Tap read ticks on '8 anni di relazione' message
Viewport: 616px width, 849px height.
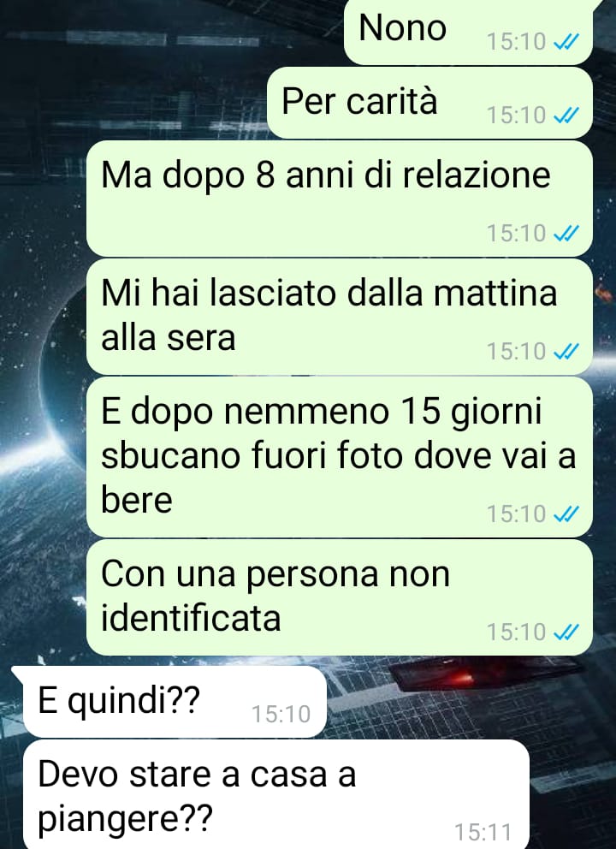click(566, 234)
